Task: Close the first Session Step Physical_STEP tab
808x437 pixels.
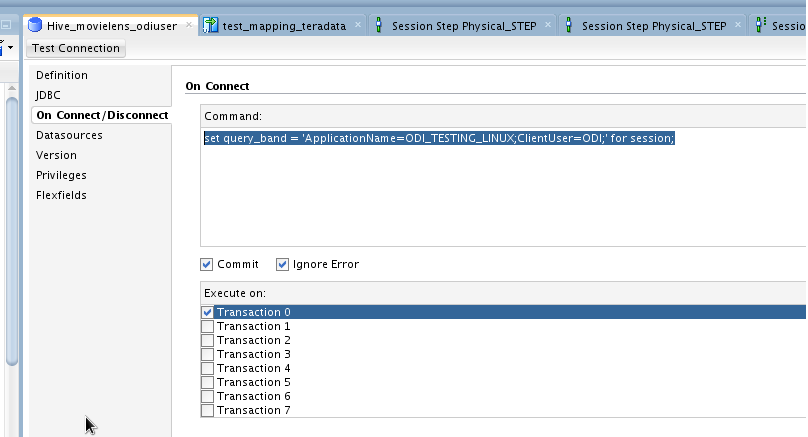Action: tap(548, 26)
